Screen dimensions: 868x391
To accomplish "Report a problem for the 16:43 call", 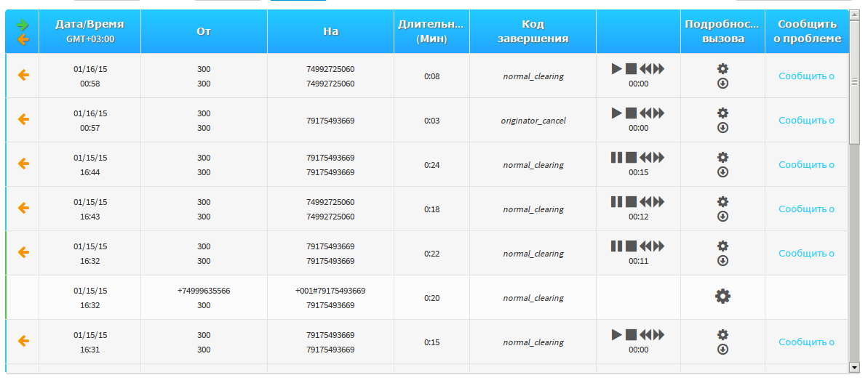I will [807, 209].
